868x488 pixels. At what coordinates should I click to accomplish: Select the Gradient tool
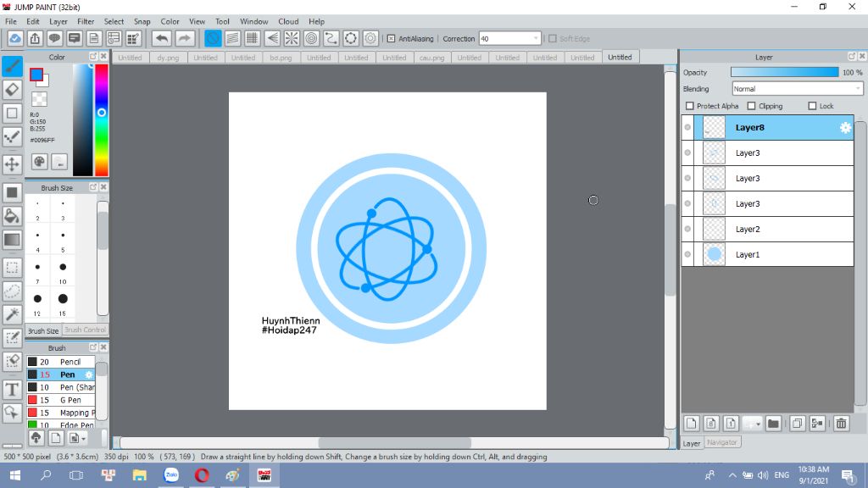coord(12,240)
